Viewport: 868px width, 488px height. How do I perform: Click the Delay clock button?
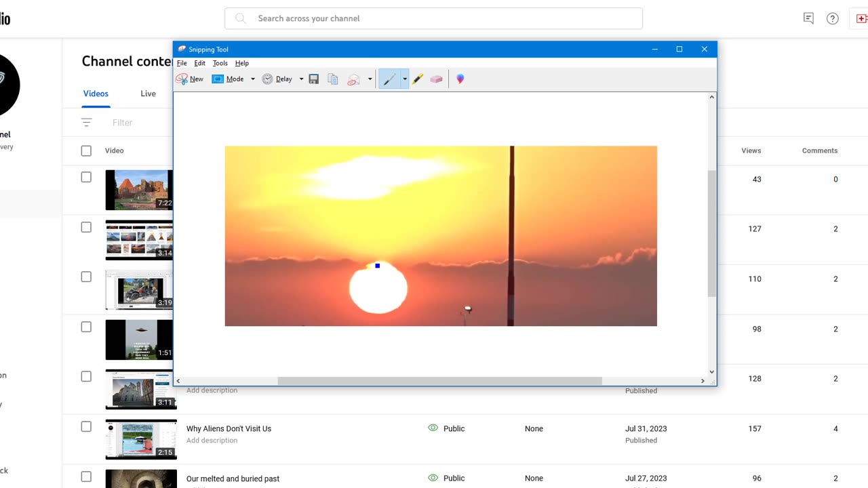[277, 79]
